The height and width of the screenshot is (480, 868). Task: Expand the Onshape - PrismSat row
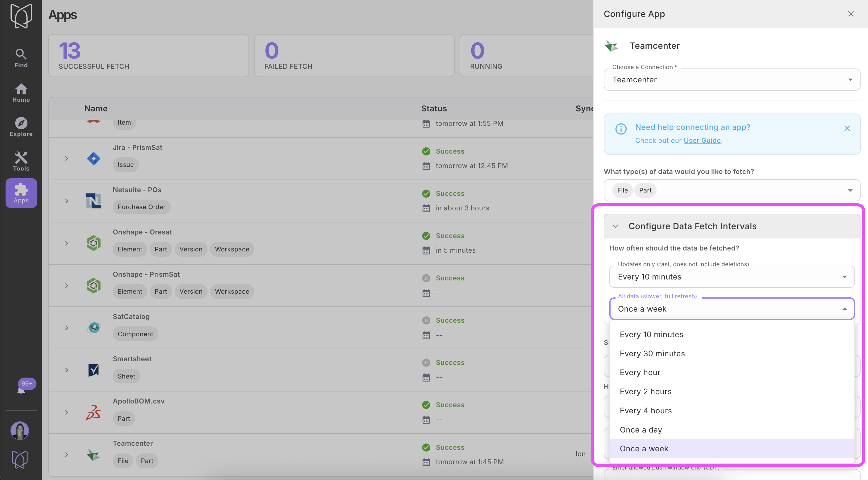click(67, 285)
